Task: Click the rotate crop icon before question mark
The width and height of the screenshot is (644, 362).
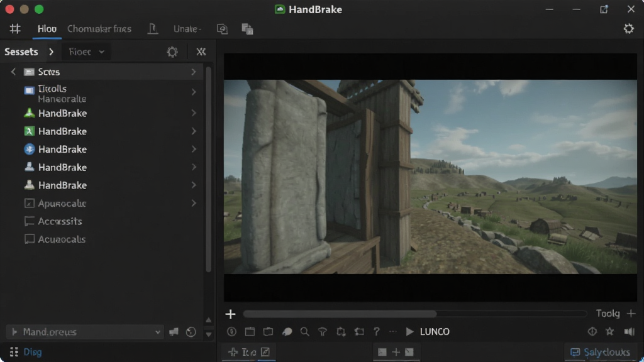Action: point(359,332)
